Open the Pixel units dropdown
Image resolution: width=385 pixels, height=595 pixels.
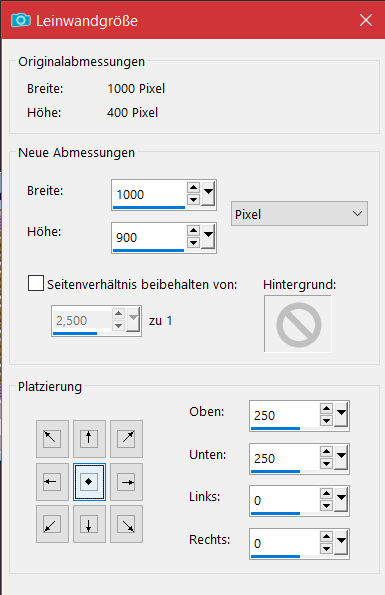click(299, 214)
